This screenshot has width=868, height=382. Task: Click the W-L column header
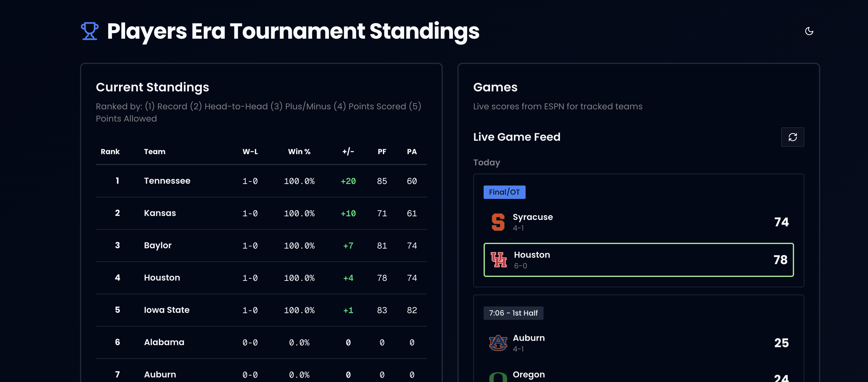pos(250,152)
